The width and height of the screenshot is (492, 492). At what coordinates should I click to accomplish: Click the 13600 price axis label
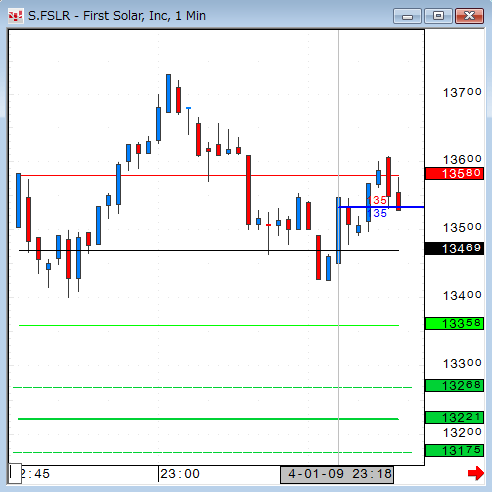coord(462,159)
